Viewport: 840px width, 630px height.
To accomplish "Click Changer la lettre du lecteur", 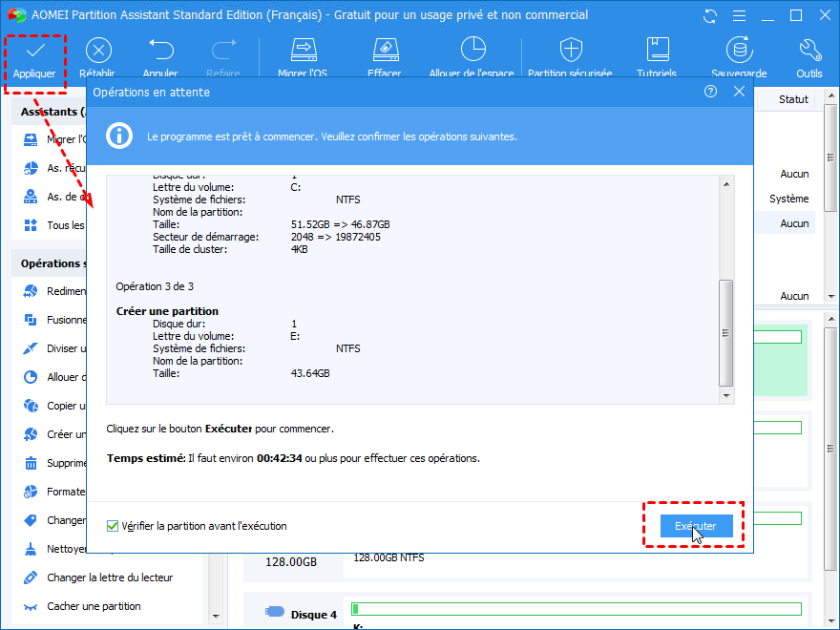I will coord(110,577).
